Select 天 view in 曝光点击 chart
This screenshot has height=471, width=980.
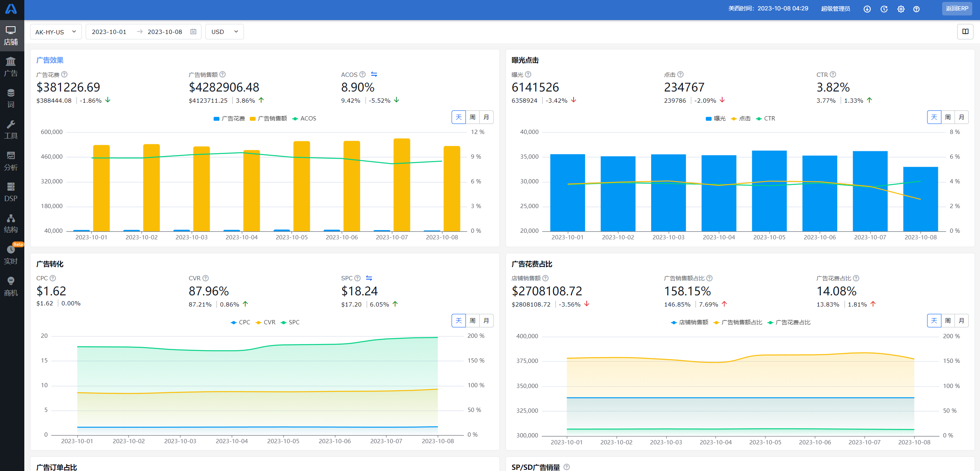[x=934, y=117]
